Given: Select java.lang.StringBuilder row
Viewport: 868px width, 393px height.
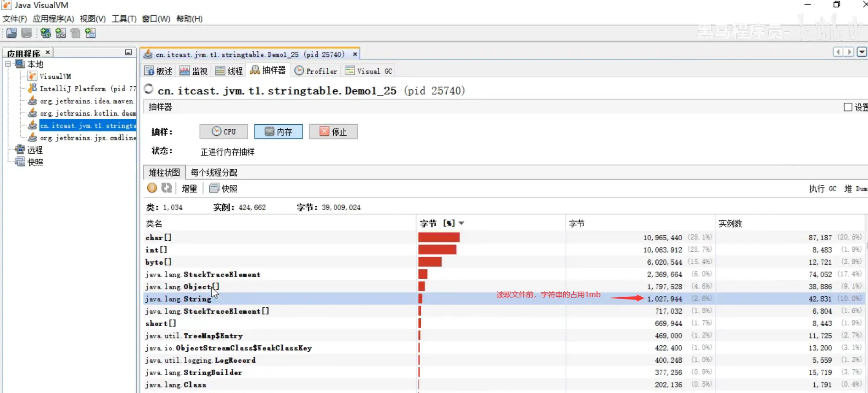Looking at the screenshot, I should click(504, 372).
